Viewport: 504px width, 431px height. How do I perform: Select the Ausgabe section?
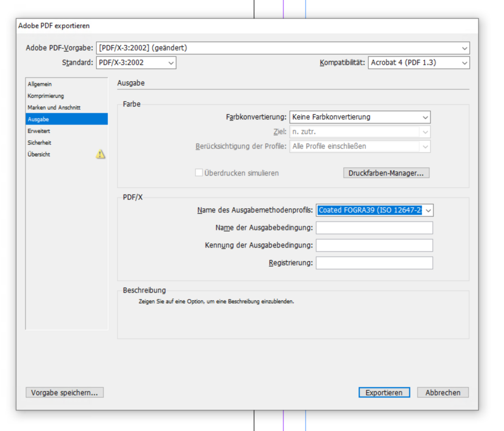click(39, 119)
